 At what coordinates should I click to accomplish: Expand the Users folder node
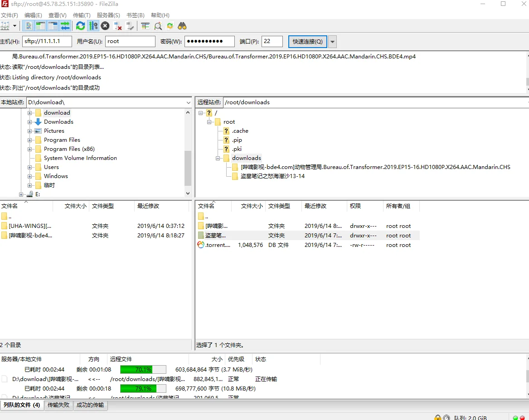click(x=29, y=168)
